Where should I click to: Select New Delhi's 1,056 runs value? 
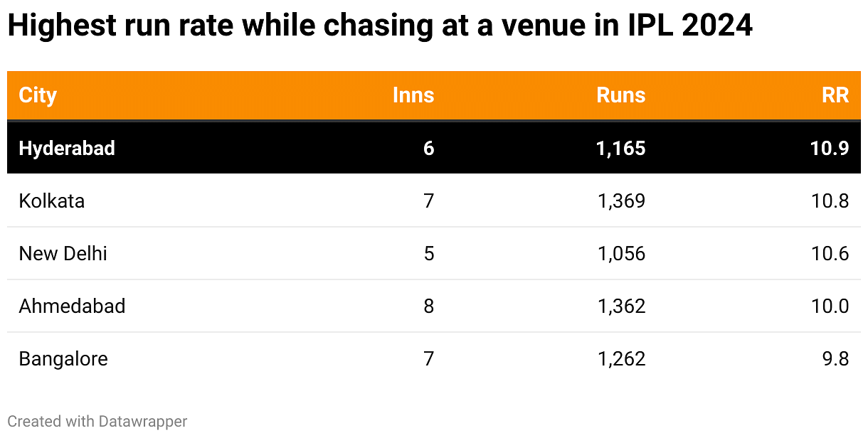click(x=621, y=253)
